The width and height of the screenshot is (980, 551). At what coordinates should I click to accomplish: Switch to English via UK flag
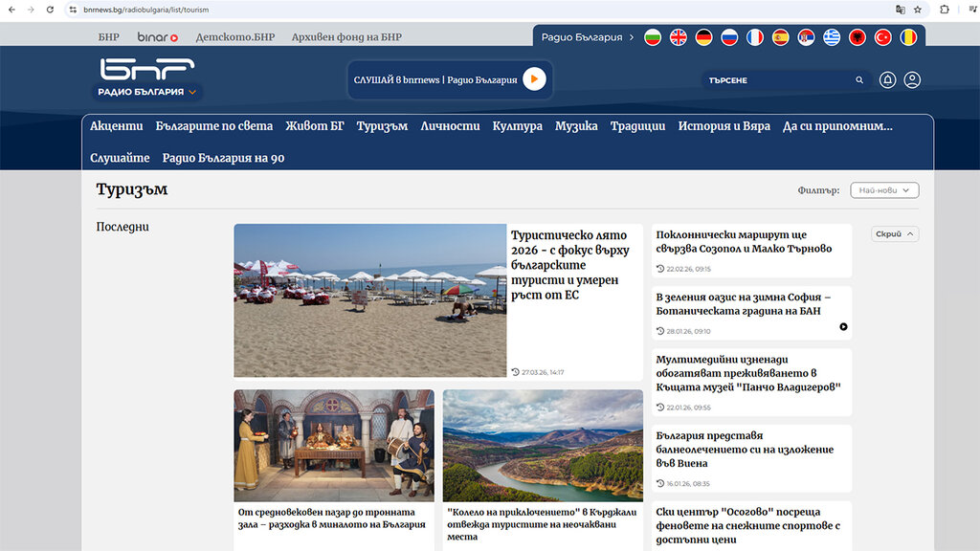679,37
